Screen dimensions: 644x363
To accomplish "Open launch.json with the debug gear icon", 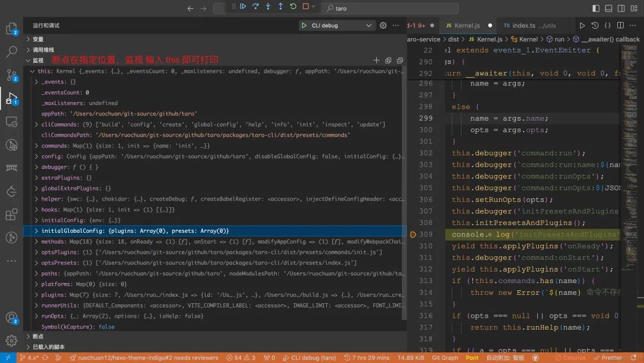I will pyautogui.click(x=383, y=26).
